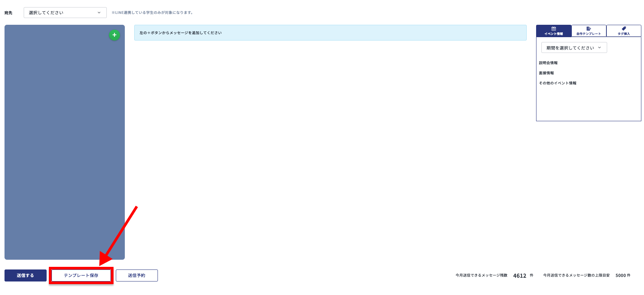
Task: Choose 説明会情報 in the event list
Action: click(548, 63)
